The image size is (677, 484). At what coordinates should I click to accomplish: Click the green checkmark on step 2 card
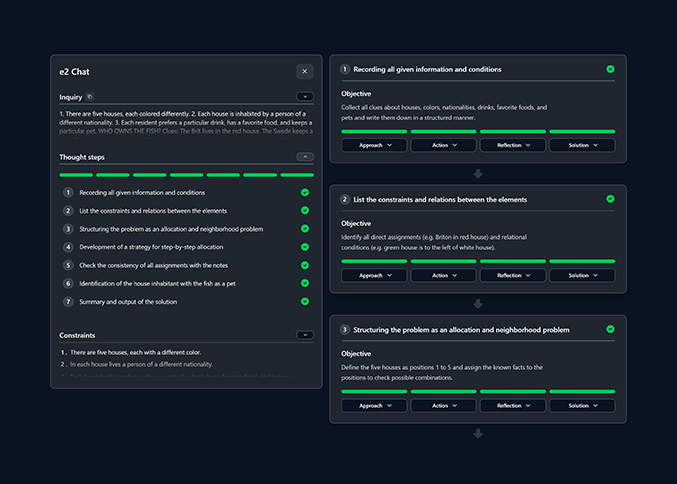click(610, 199)
